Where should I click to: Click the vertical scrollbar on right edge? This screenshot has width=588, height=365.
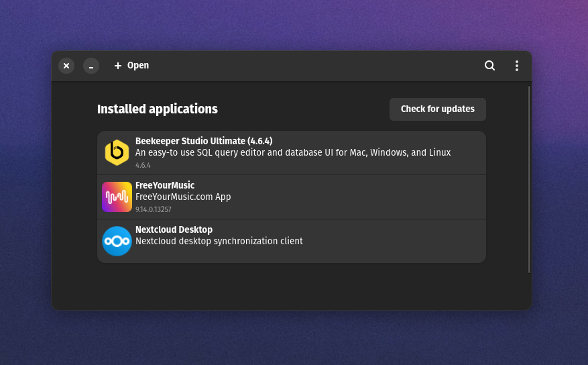(x=529, y=179)
